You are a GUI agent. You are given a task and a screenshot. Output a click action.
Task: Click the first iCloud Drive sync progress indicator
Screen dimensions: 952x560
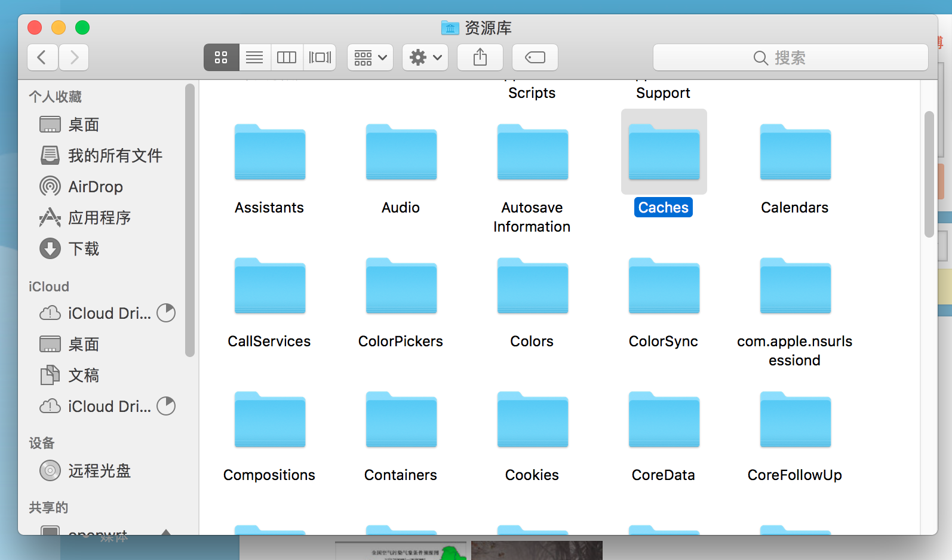[166, 313]
